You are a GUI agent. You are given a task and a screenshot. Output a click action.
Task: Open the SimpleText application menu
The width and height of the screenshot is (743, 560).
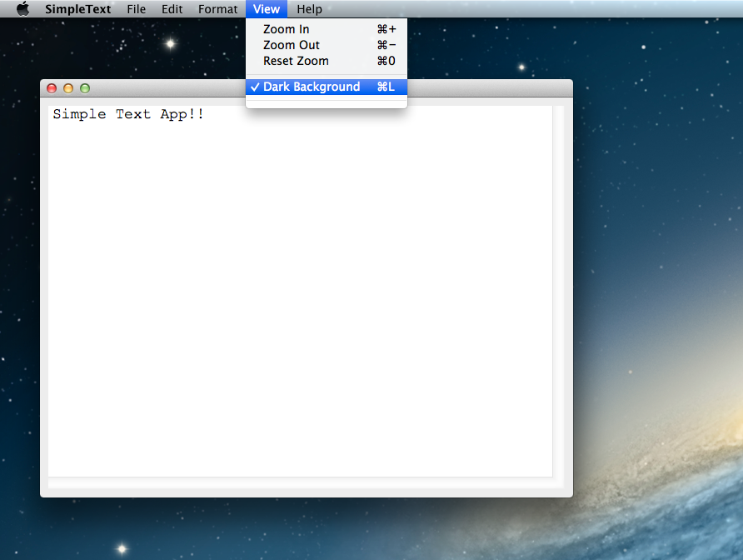click(77, 9)
